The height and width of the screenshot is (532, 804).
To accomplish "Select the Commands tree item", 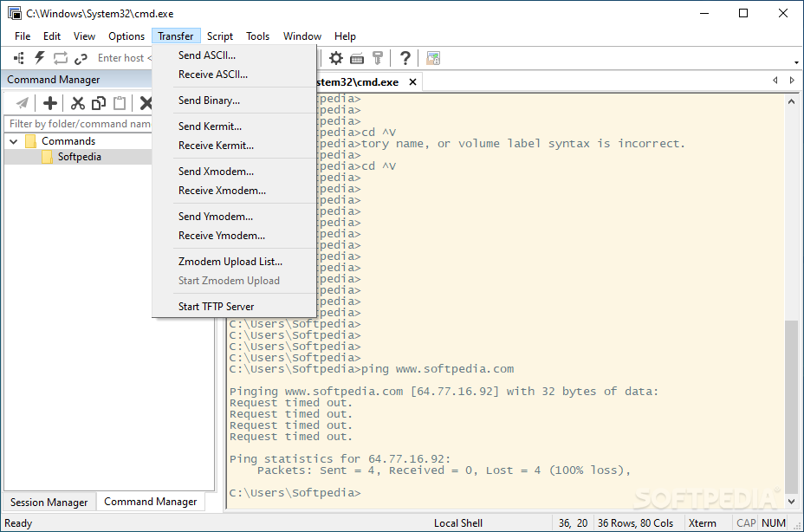I will click(68, 141).
